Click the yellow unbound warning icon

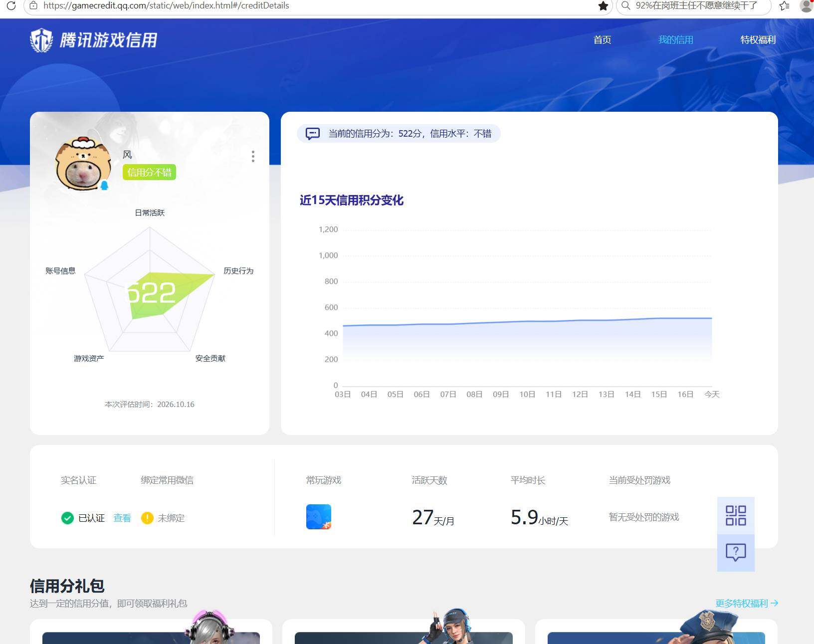[147, 518]
